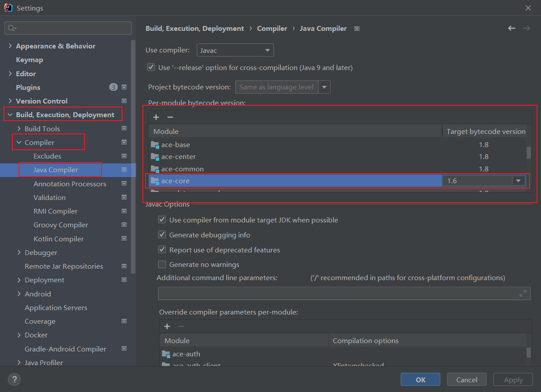Click the Additional command line parameters field

click(x=344, y=293)
